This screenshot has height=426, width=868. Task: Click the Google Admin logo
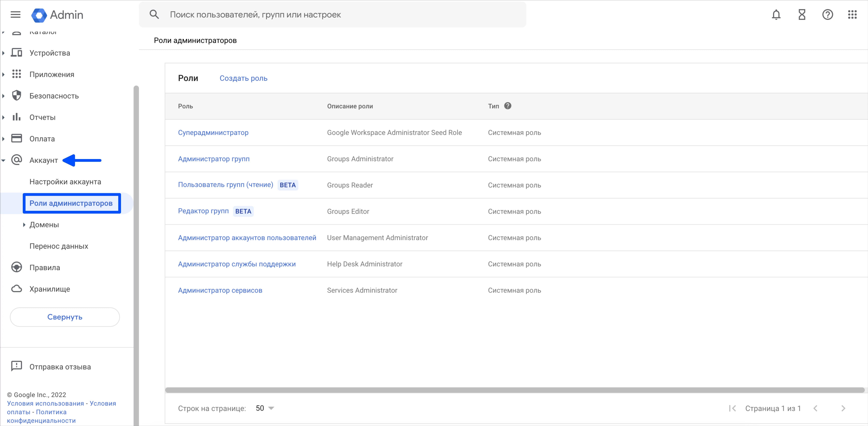(57, 15)
